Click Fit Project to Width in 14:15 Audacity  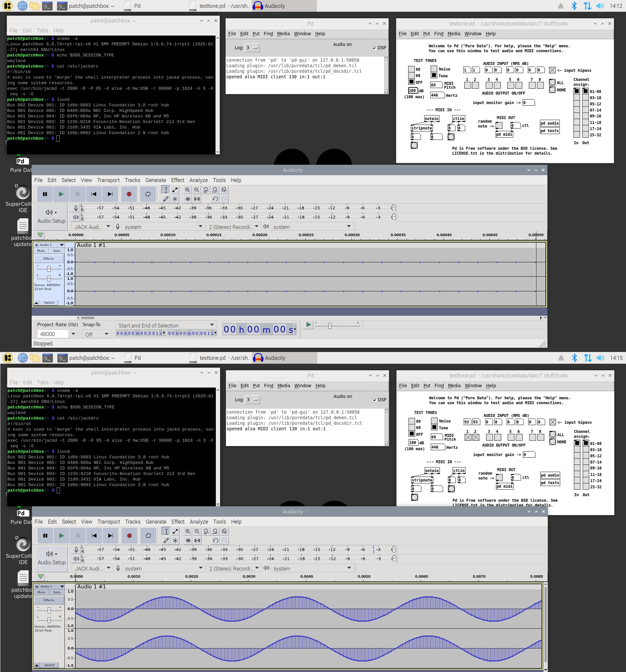(x=215, y=531)
